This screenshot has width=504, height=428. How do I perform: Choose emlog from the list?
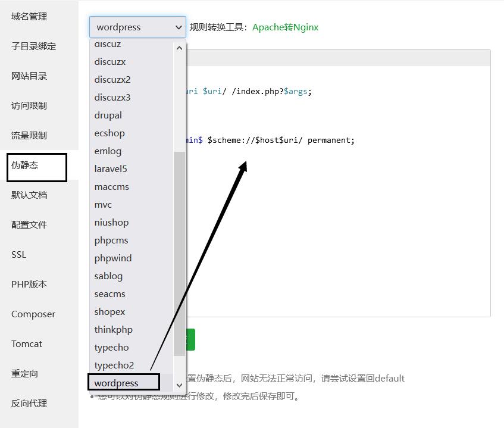[x=132, y=151]
